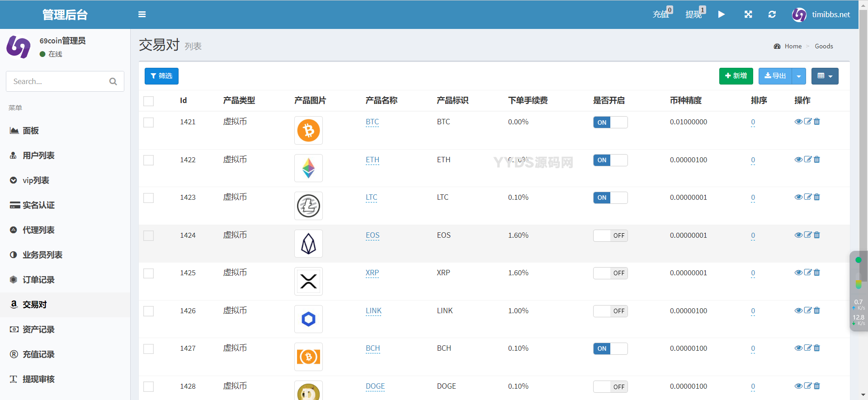Delete the BTC row using trash icon
This screenshot has width=868, height=400.
click(x=817, y=122)
